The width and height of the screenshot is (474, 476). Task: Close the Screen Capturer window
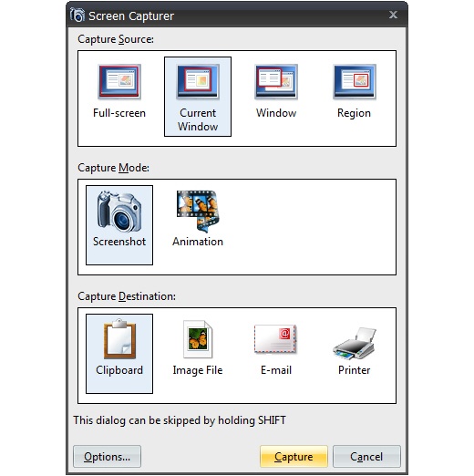[x=393, y=15]
